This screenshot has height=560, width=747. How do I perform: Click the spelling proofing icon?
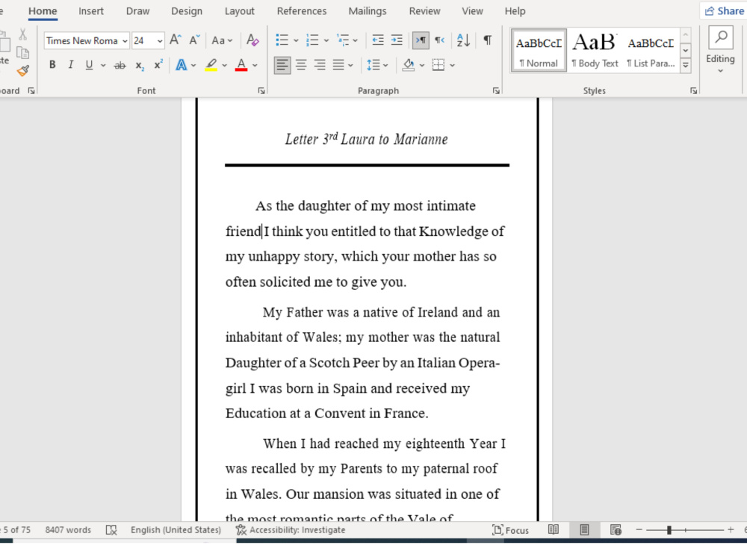[x=111, y=530]
